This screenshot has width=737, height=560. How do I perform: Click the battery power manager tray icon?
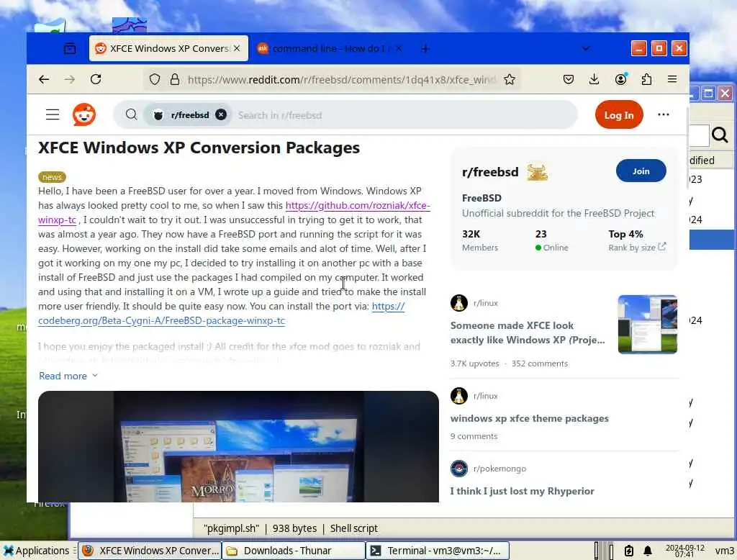[629, 551]
